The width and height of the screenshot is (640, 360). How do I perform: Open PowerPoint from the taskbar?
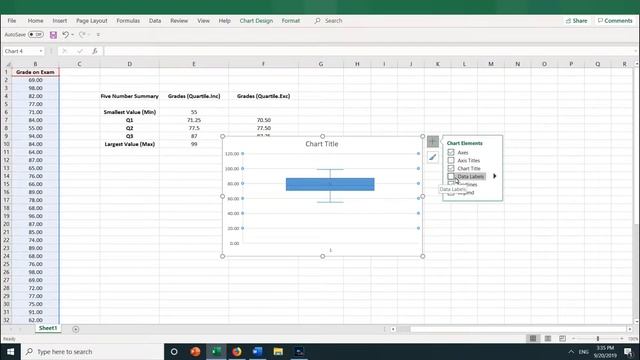coord(195,351)
